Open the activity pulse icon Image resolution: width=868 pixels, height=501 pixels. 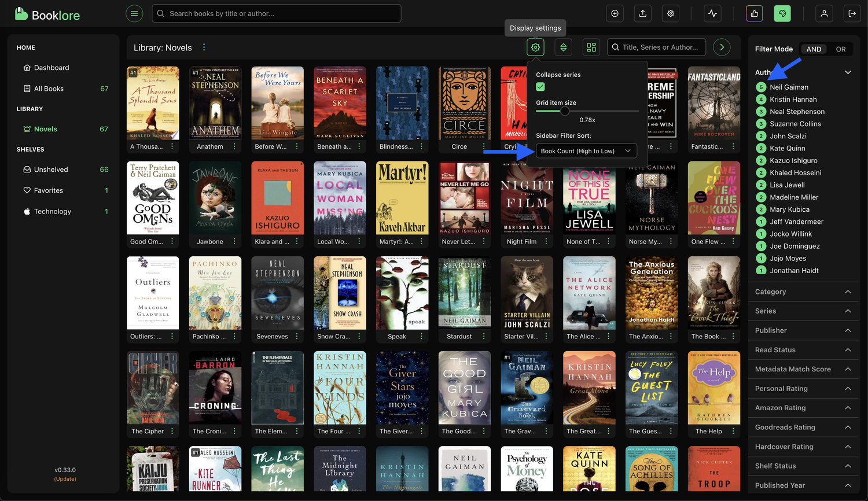pos(712,13)
